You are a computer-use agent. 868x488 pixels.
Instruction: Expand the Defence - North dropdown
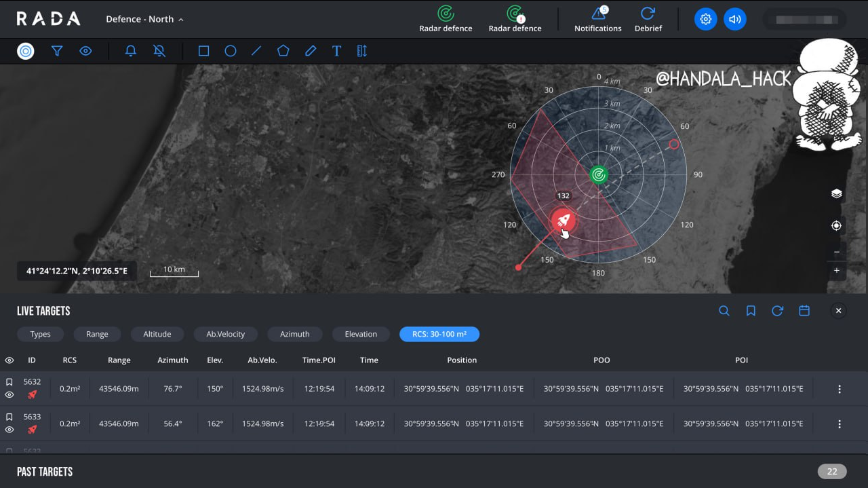144,19
